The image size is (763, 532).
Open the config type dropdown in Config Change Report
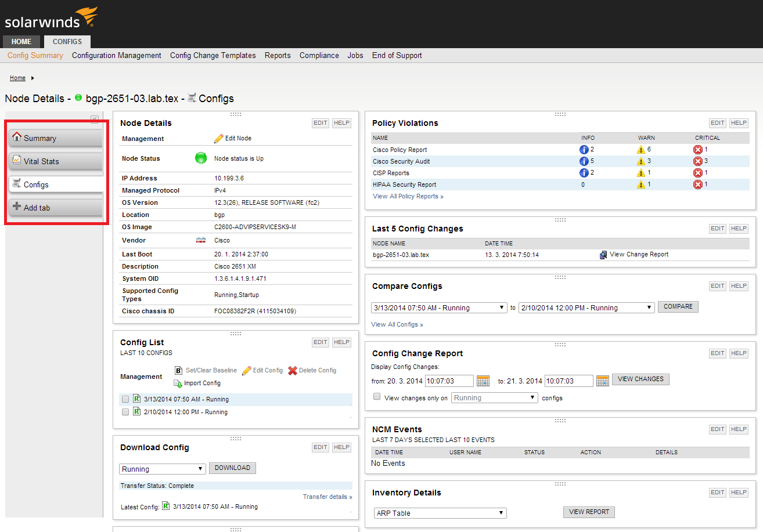pyautogui.click(x=495, y=398)
